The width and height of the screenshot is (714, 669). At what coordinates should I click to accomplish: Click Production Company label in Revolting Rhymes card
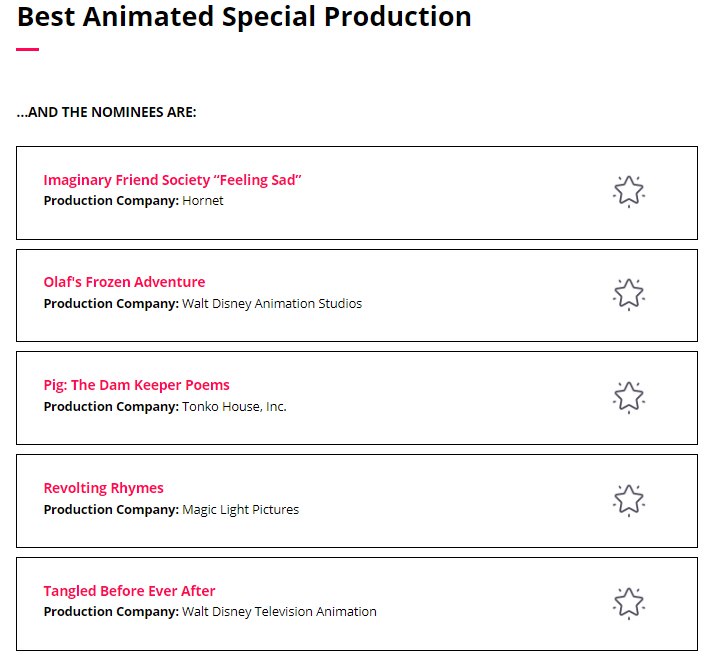pos(110,510)
